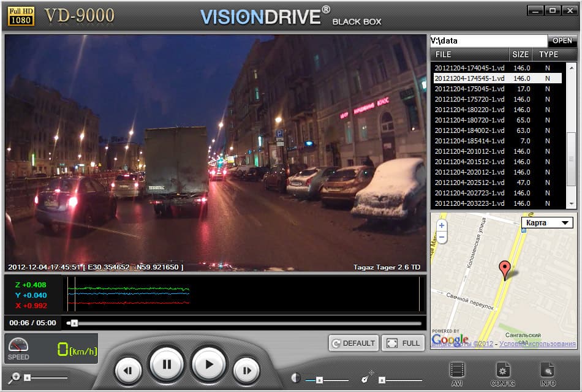Click the file list scroll up arrow
The height and width of the screenshot is (392, 582).
pos(572,67)
